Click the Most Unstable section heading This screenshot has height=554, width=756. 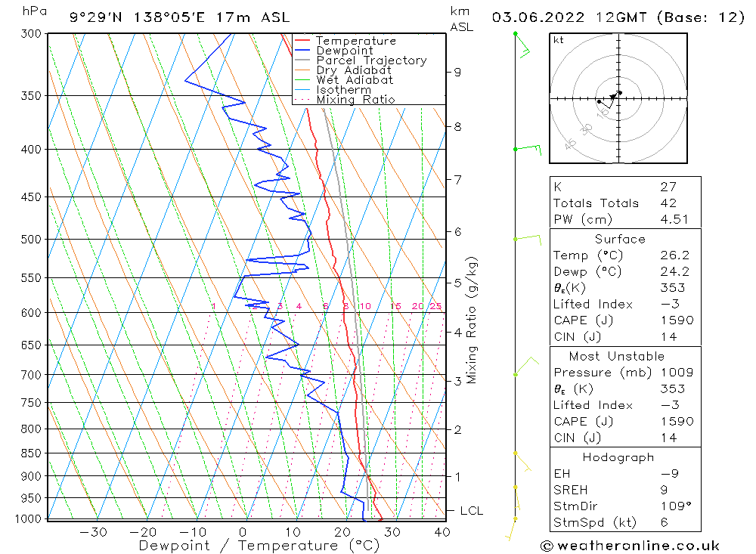[x=617, y=356]
